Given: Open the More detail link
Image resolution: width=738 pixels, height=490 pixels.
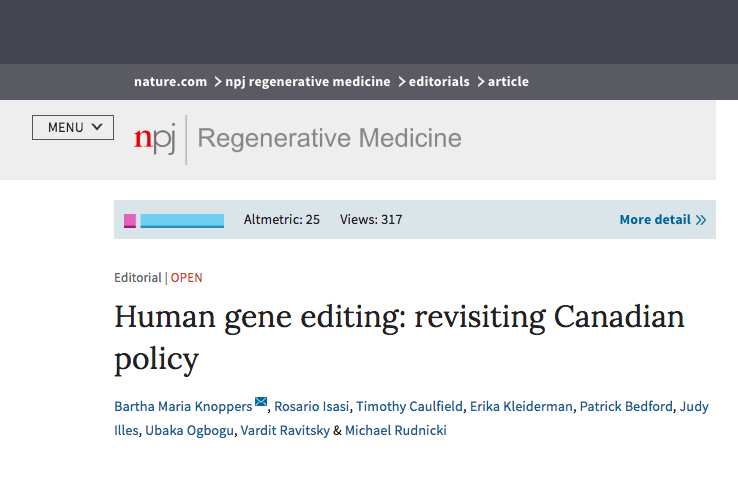Looking at the screenshot, I should [x=663, y=220].
